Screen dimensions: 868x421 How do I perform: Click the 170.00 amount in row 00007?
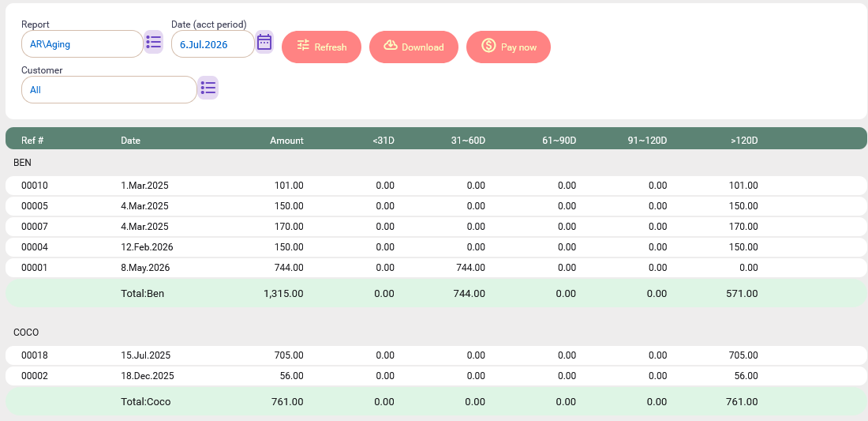click(289, 227)
